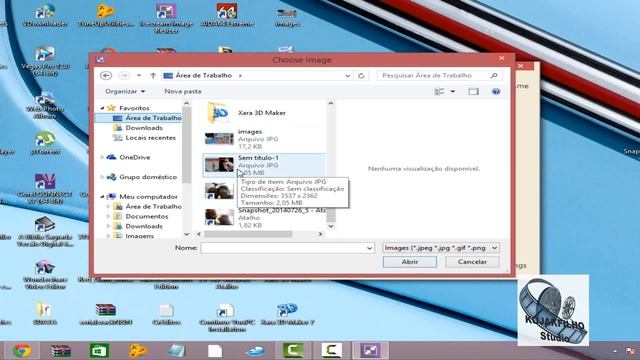Open the Organizar menu

point(125,91)
